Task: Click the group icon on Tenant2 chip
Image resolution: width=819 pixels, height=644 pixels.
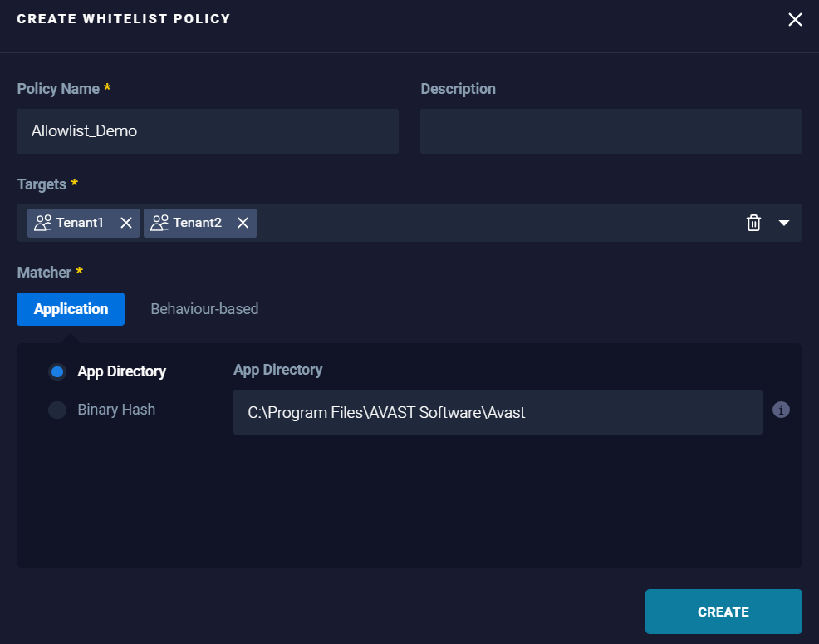Action: click(x=158, y=223)
